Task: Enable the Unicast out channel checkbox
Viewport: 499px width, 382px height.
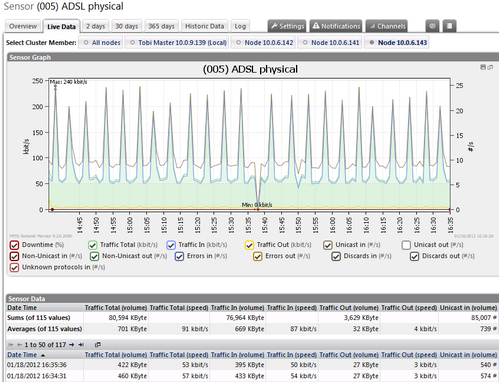Action: coord(406,245)
